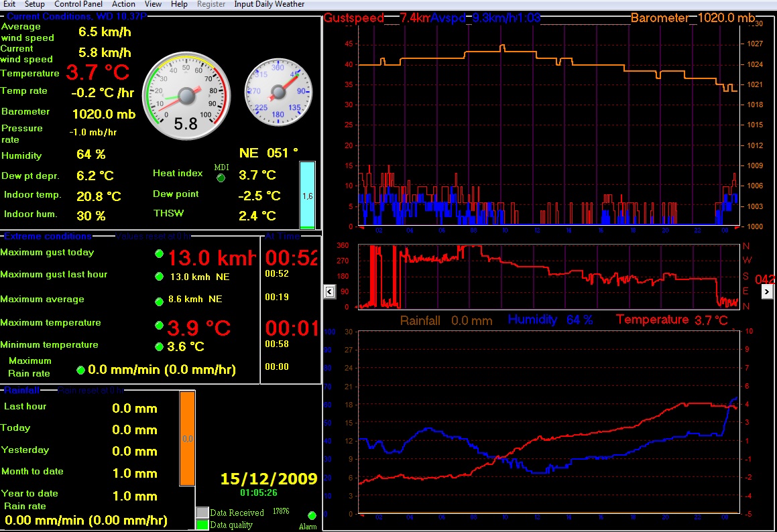The height and width of the screenshot is (532, 777).
Task: Click the Data Received indicator box
Action: pos(202,513)
